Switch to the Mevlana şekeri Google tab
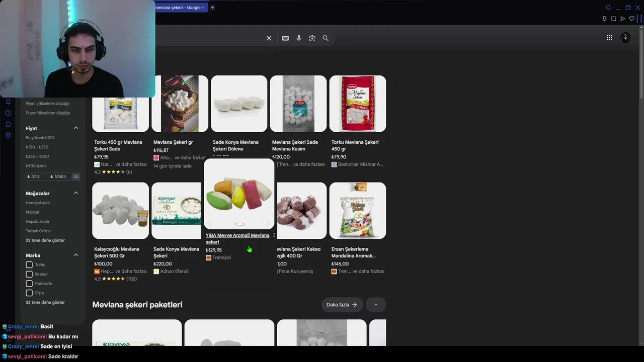644x362 pixels. coord(181,8)
